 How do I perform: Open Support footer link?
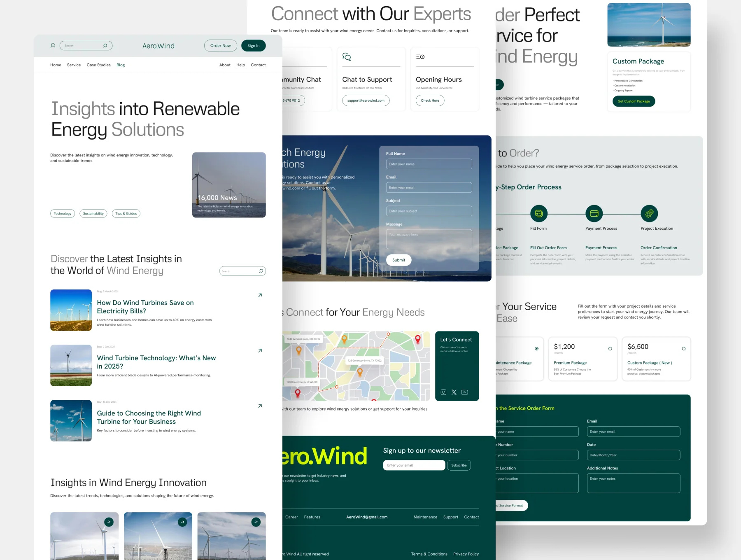pos(451,517)
